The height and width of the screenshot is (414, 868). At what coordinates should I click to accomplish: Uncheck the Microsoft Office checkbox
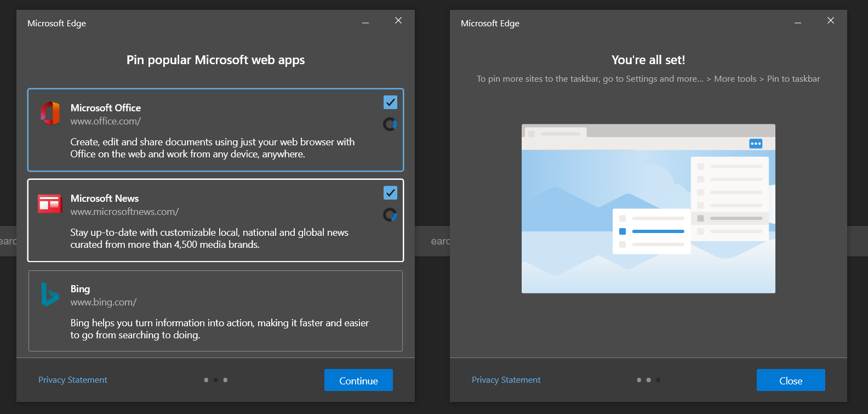[x=390, y=103]
